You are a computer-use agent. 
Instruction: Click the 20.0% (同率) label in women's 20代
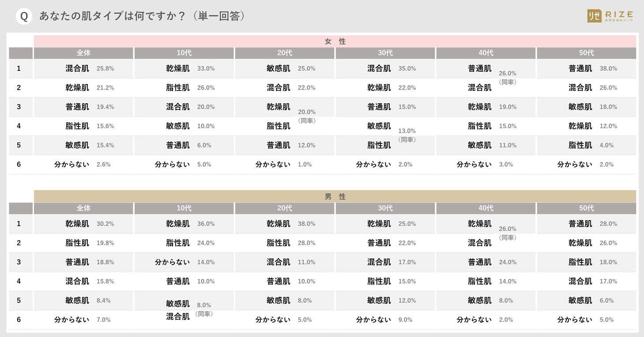(307, 116)
